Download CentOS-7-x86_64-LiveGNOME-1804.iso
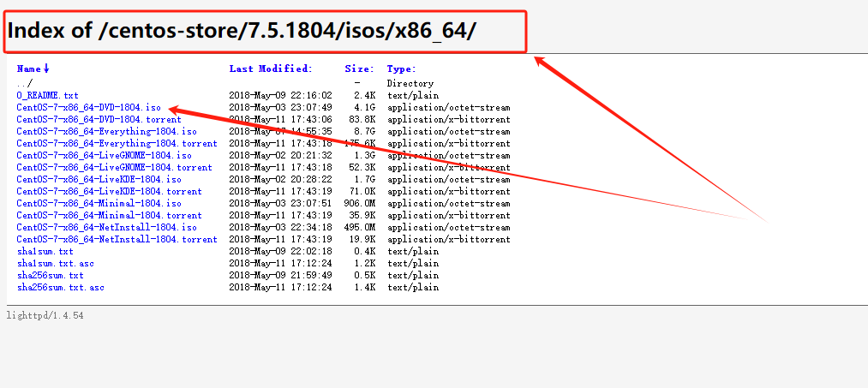Image resolution: width=868 pixels, height=388 pixels. tap(104, 156)
